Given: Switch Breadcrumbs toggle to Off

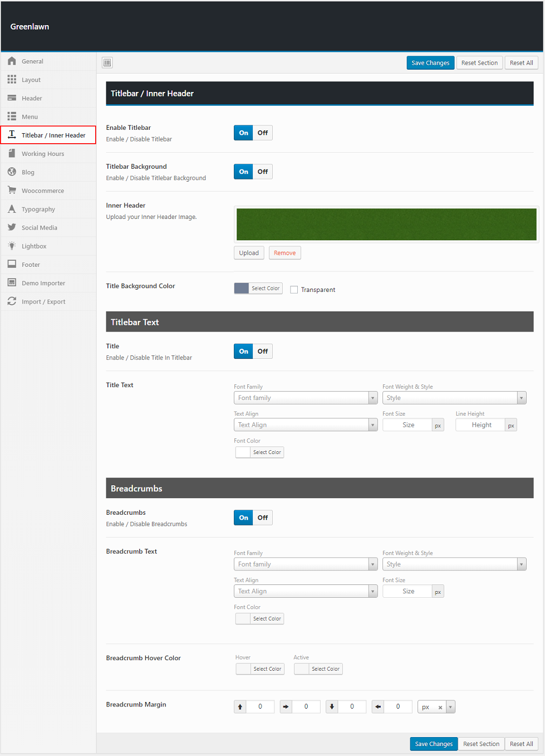Looking at the screenshot, I should pyautogui.click(x=262, y=518).
